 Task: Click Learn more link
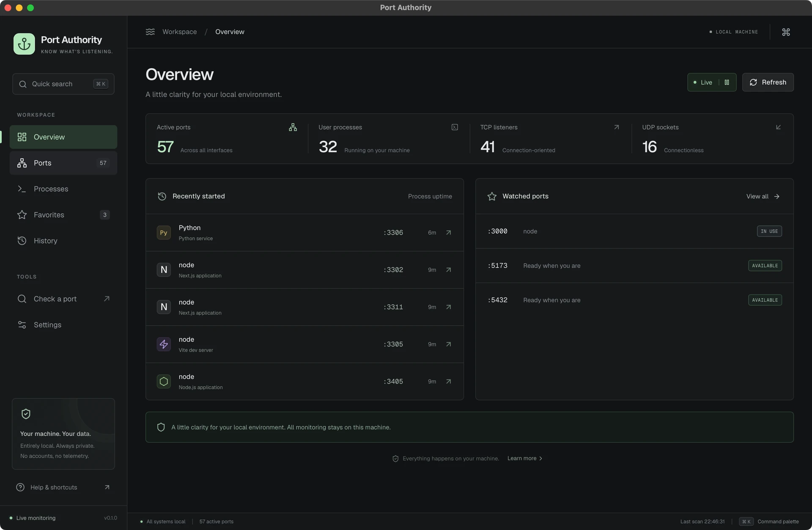[525, 459]
